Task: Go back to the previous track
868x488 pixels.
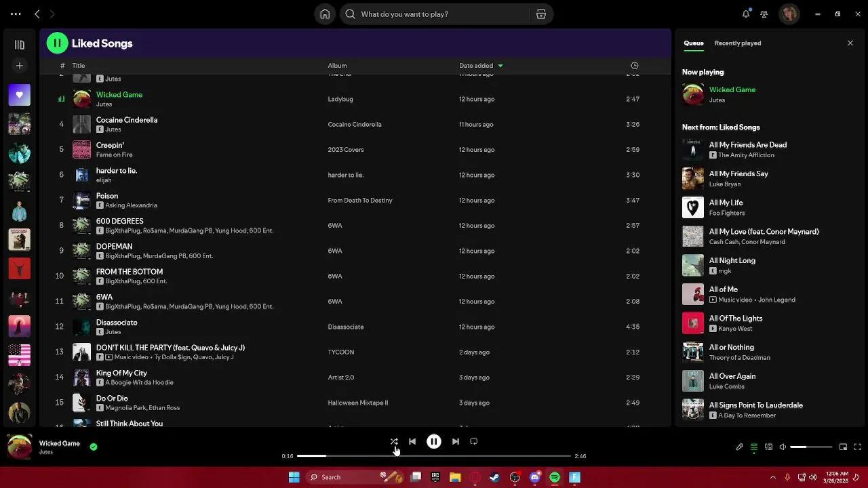Action: [x=412, y=441]
